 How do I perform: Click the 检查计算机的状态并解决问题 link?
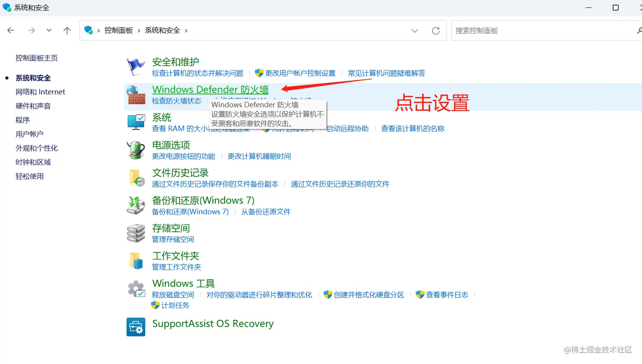[198, 73]
